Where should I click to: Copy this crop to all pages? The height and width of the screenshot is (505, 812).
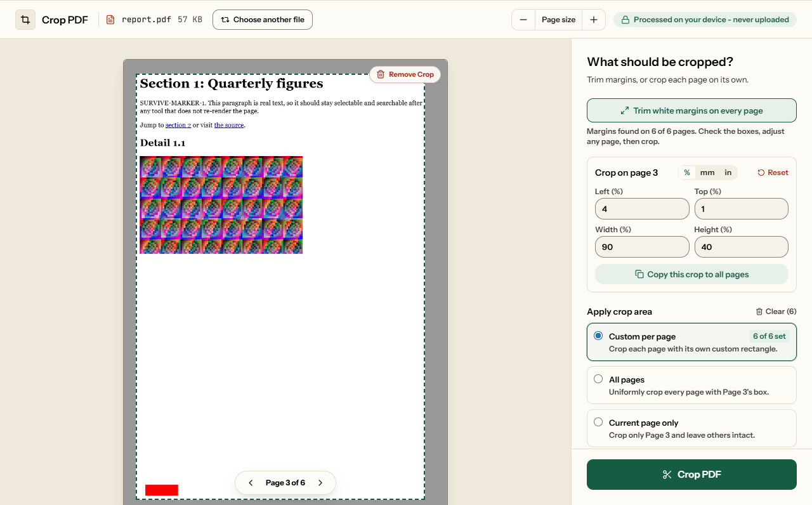click(691, 274)
